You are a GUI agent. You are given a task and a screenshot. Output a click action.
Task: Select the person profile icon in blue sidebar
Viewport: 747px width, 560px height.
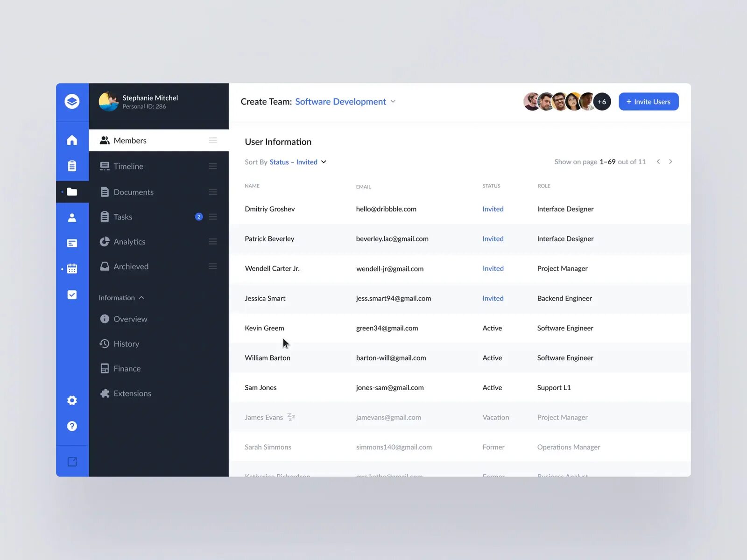(x=72, y=217)
